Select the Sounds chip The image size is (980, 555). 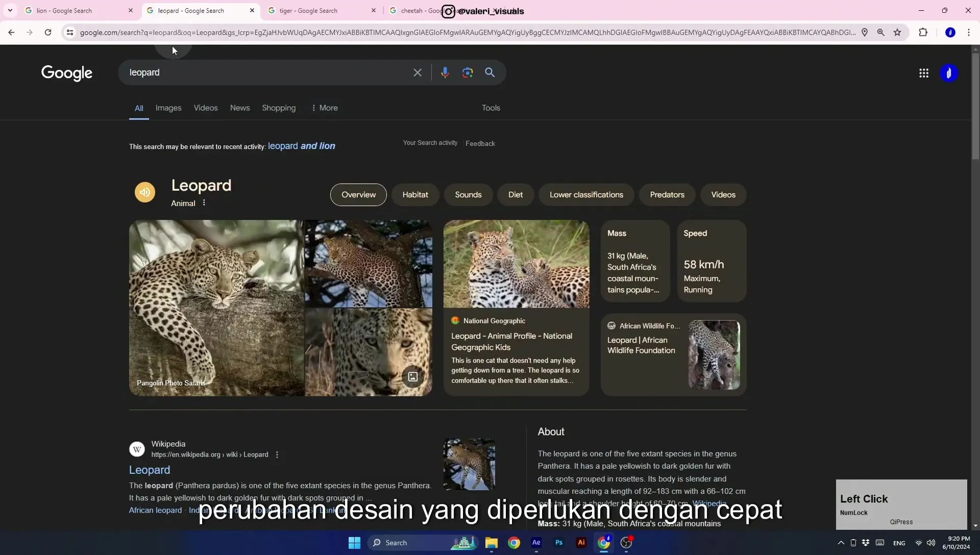pyautogui.click(x=468, y=195)
